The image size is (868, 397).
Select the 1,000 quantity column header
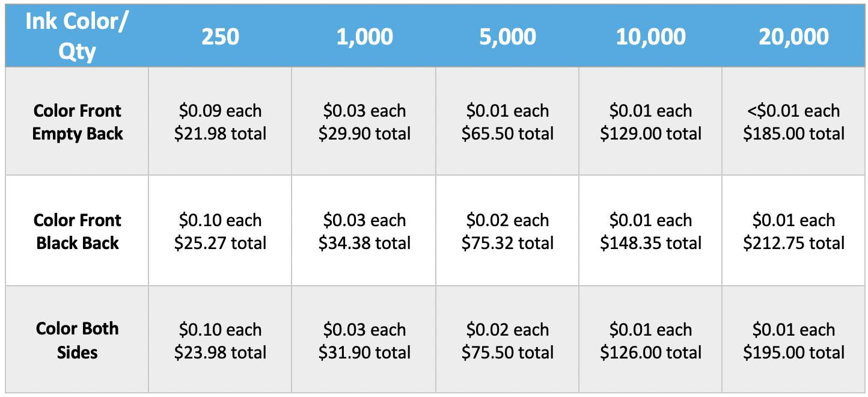click(x=364, y=37)
